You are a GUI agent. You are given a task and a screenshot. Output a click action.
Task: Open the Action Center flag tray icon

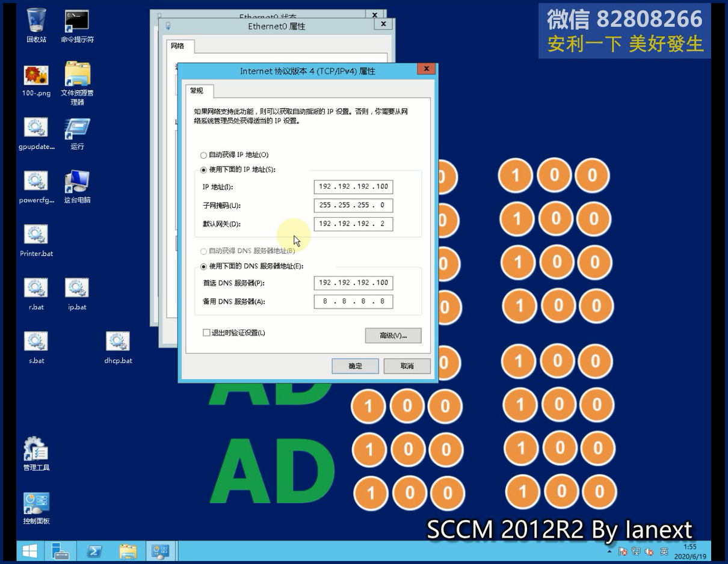[623, 551]
